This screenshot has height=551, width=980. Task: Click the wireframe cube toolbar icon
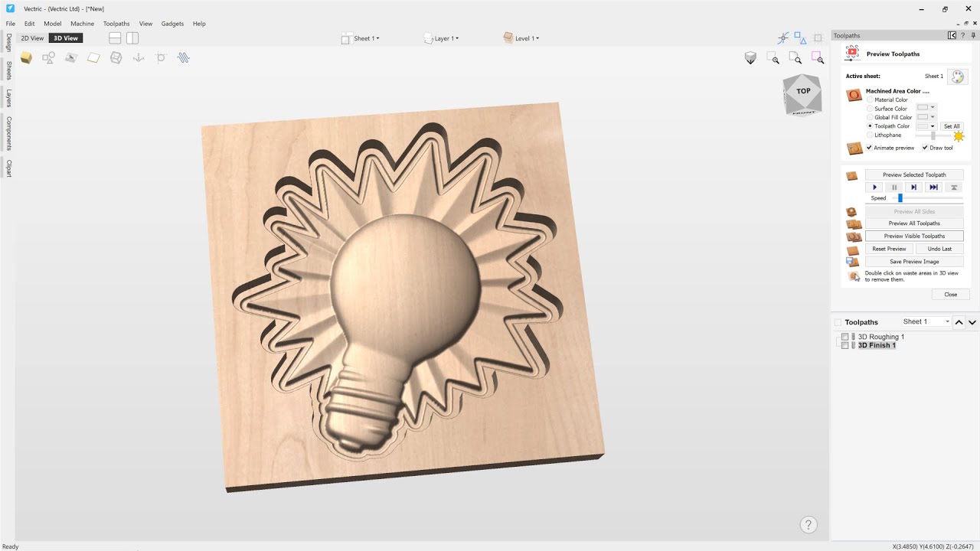(x=116, y=57)
